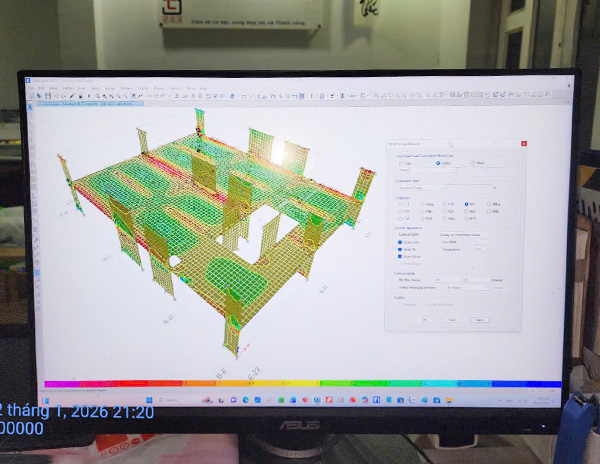
Task: Click the Save model toolbar icon
Action: (47, 96)
